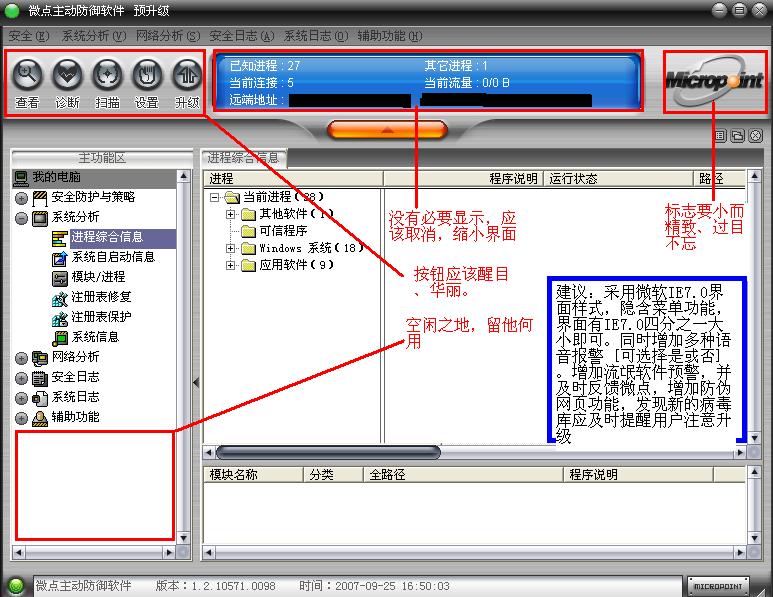Expand 安全防护与策略 in the sidebar

[21, 197]
